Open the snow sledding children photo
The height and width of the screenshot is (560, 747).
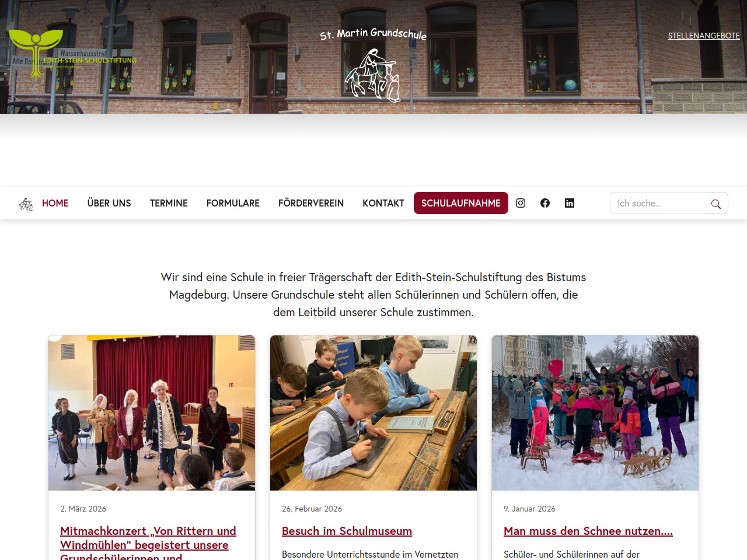coord(595,413)
